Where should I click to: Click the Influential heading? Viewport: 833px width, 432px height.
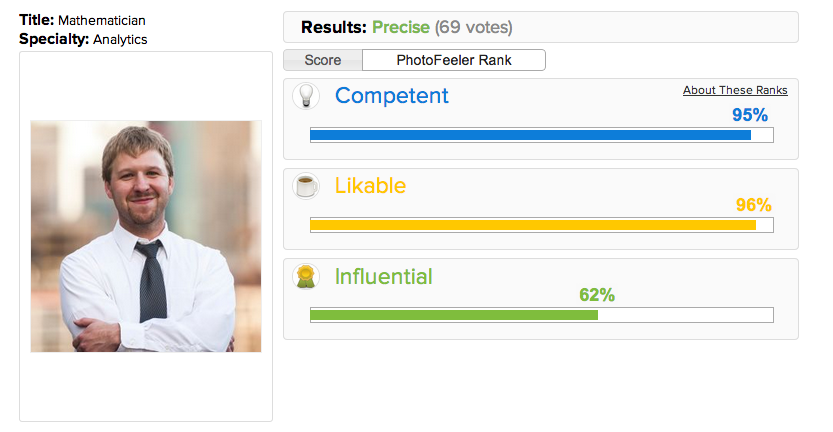384,276
